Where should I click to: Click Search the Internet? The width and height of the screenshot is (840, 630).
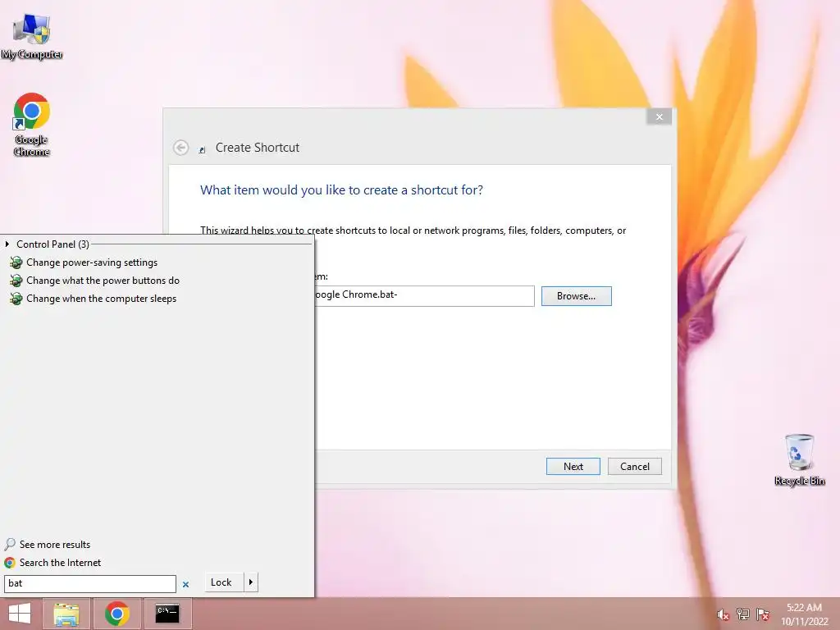point(60,563)
